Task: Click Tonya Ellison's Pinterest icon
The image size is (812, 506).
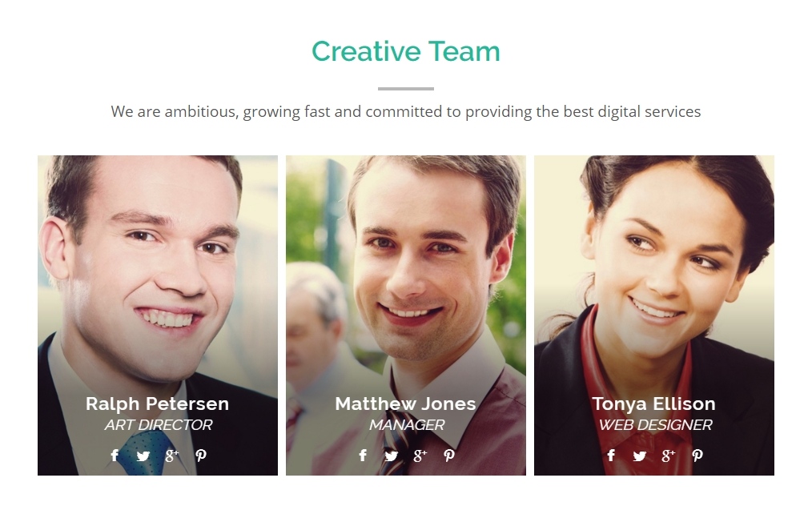Action: (x=697, y=456)
